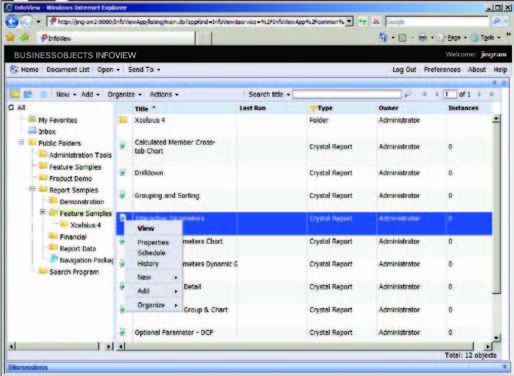Screen dimensions: 514x376
Task: Click the blue category view toolbar icon
Action: [x=28, y=94]
